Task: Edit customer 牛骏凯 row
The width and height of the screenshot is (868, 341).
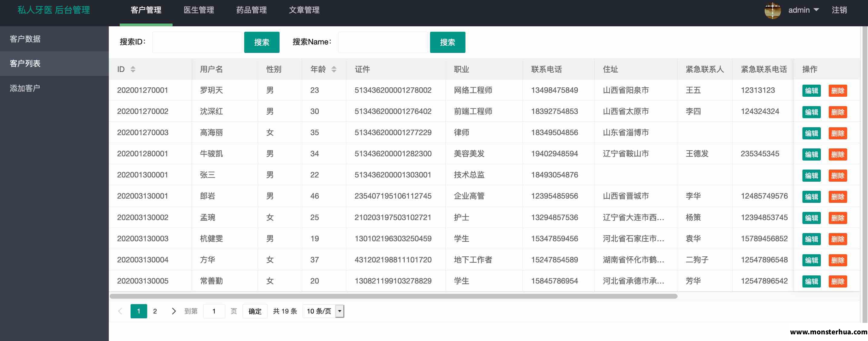Action: [811, 154]
